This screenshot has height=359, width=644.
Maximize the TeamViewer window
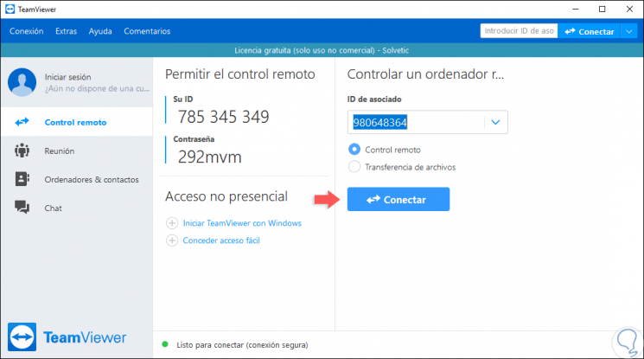[603, 9]
